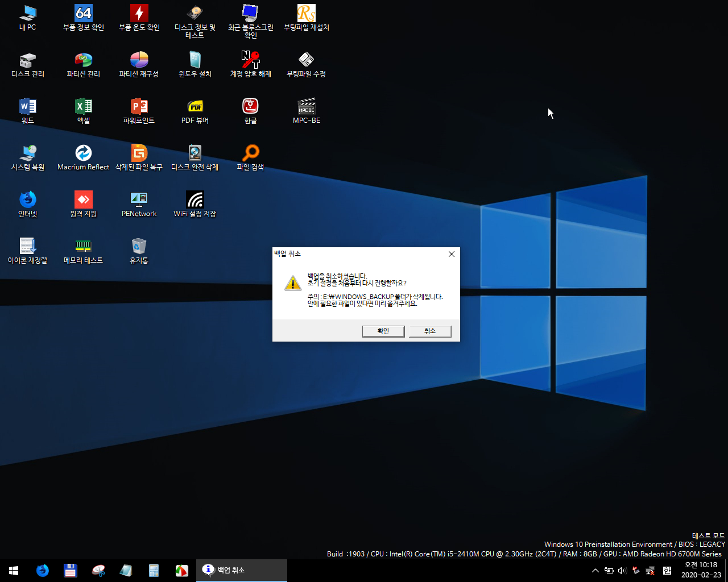Open 인터넷 browser desktop icon

[27, 205]
